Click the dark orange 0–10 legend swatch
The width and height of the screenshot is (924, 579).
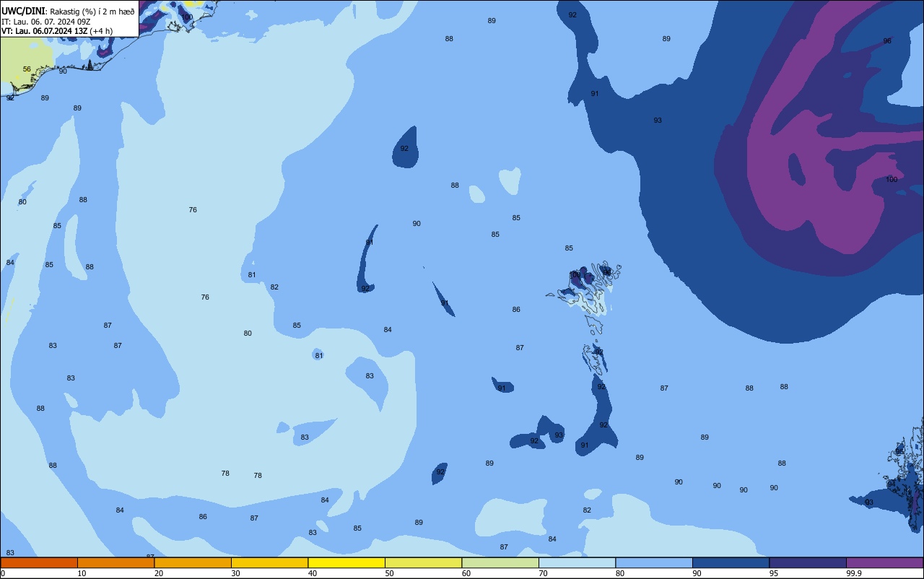tap(39, 562)
